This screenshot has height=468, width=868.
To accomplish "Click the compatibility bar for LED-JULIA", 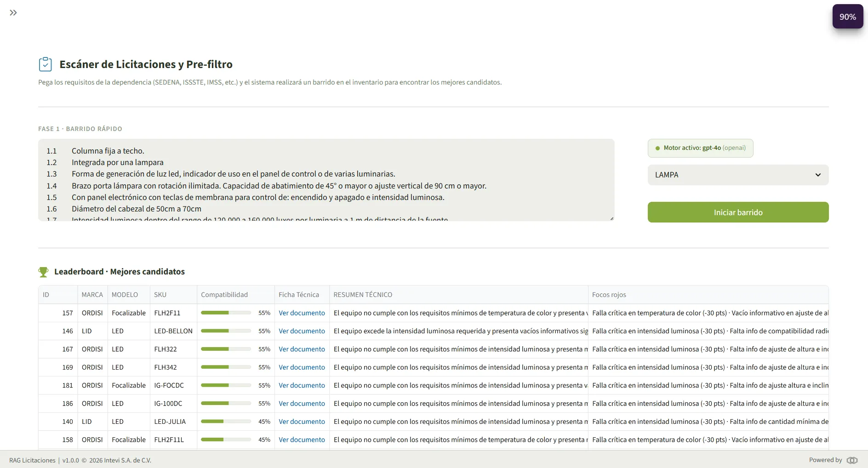I will coord(226,422).
